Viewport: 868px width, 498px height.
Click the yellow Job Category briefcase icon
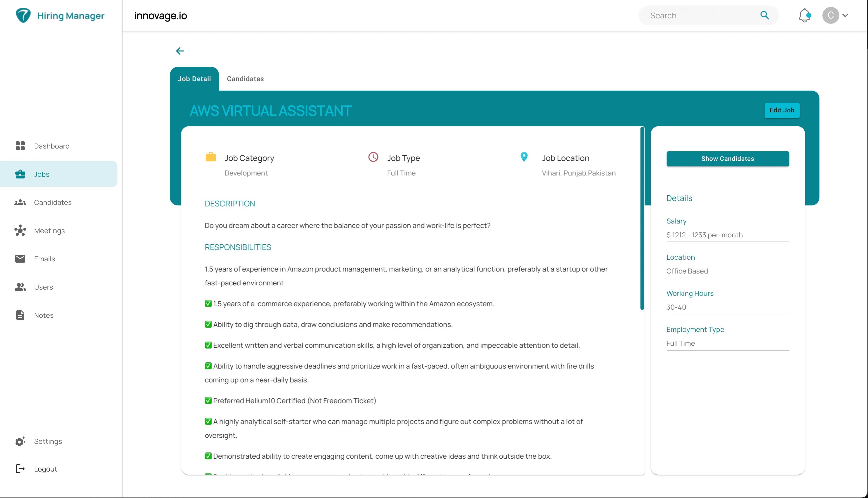point(211,157)
